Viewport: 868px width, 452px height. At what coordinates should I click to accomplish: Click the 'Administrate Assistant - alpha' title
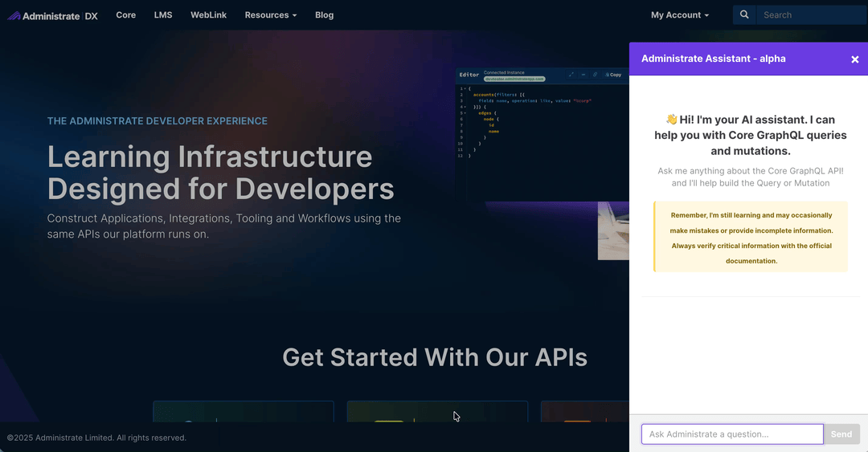click(713, 59)
